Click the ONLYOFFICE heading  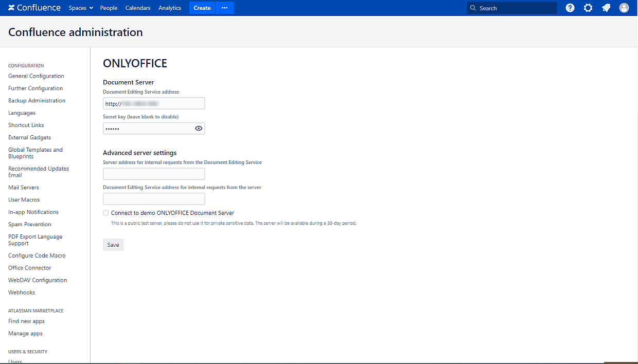135,63
